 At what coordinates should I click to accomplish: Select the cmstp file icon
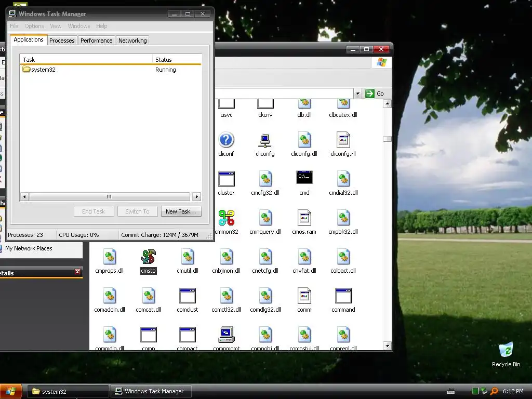pos(148,257)
